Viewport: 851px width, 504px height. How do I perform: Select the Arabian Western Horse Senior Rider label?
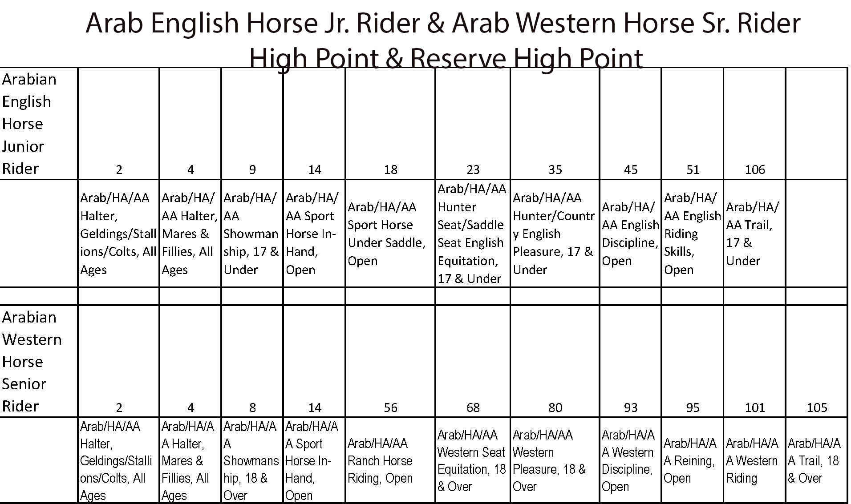32,361
